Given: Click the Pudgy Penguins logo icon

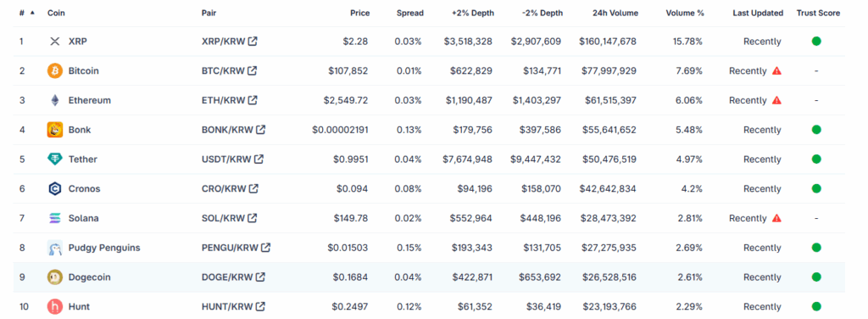Looking at the screenshot, I should click(55, 248).
